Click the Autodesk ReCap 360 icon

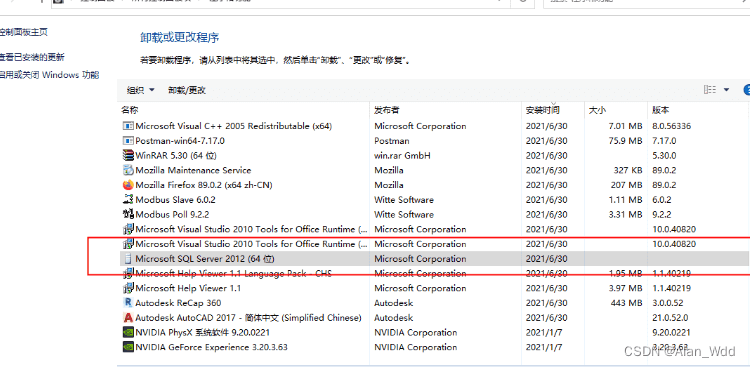point(128,303)
